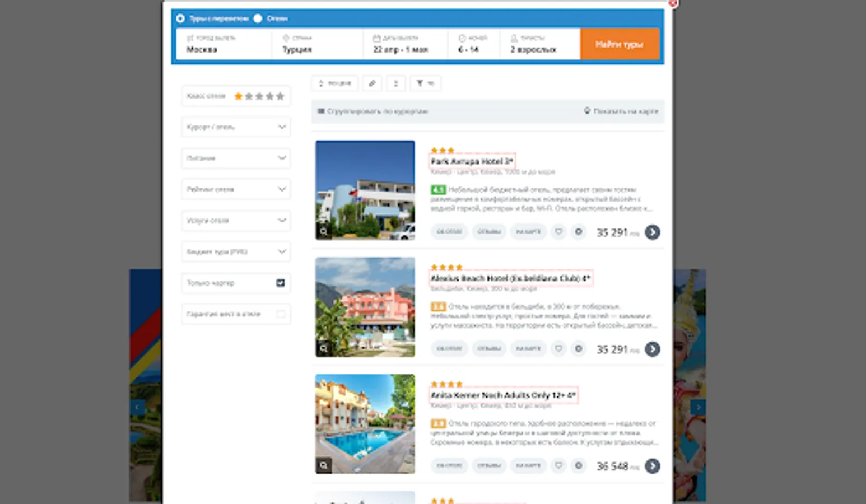
Task: Click magnifier icon on Anita Kemer Noch photo
Action: 324,465
